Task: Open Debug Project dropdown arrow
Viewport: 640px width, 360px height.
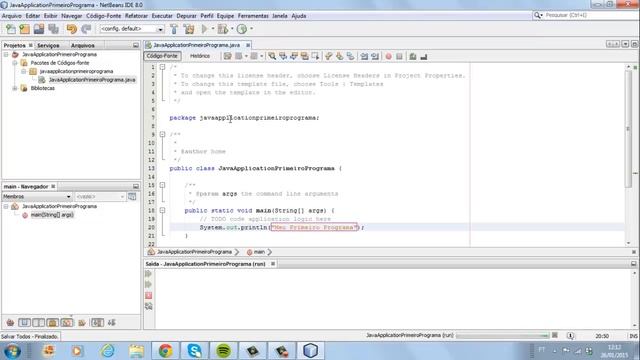Action: pos(232,29)
